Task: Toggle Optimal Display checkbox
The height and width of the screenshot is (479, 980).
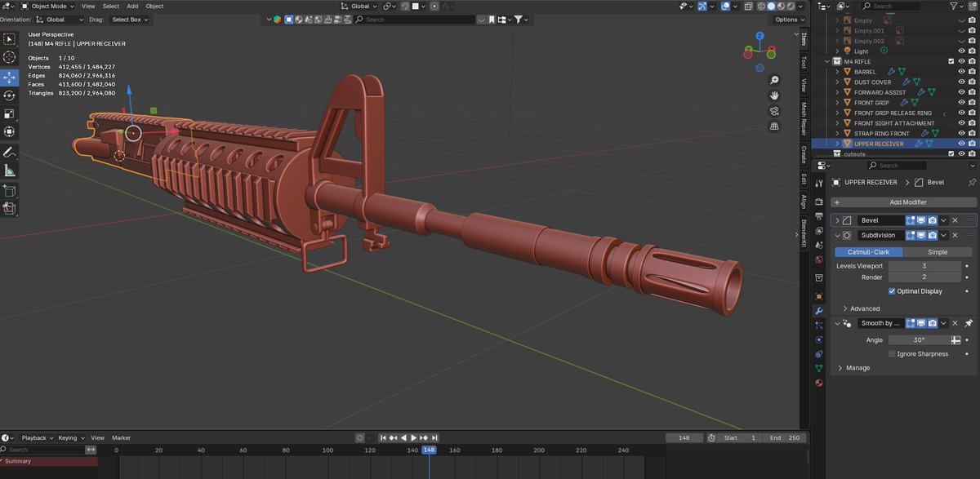Action: [892, 291]
